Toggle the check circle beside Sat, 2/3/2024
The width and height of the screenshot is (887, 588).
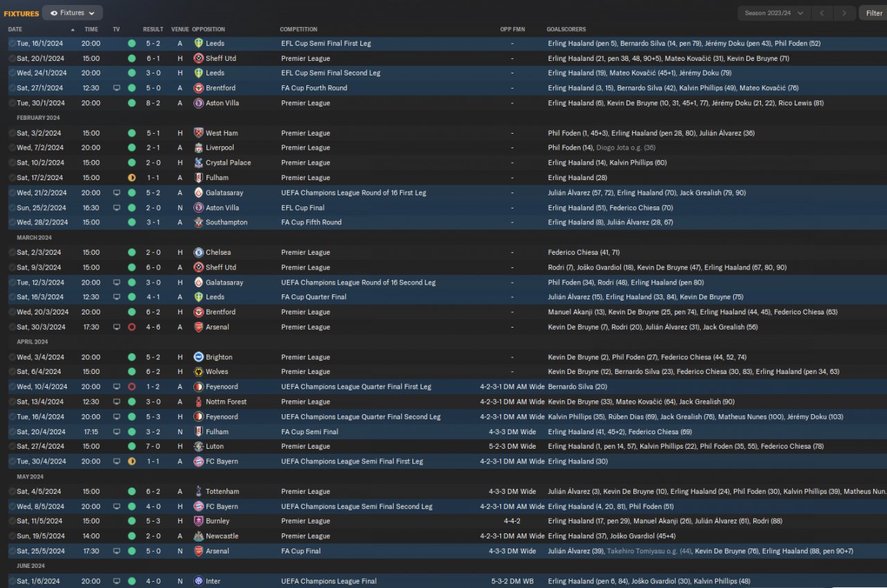point(12,253)
